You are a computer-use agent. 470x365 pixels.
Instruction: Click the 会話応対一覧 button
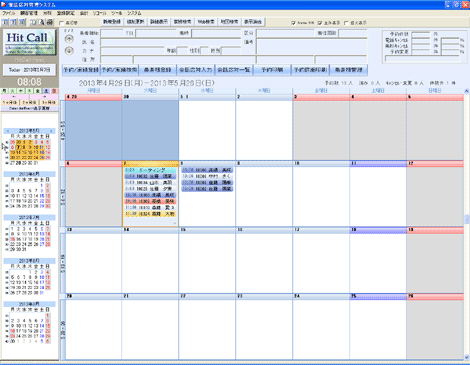234,70
